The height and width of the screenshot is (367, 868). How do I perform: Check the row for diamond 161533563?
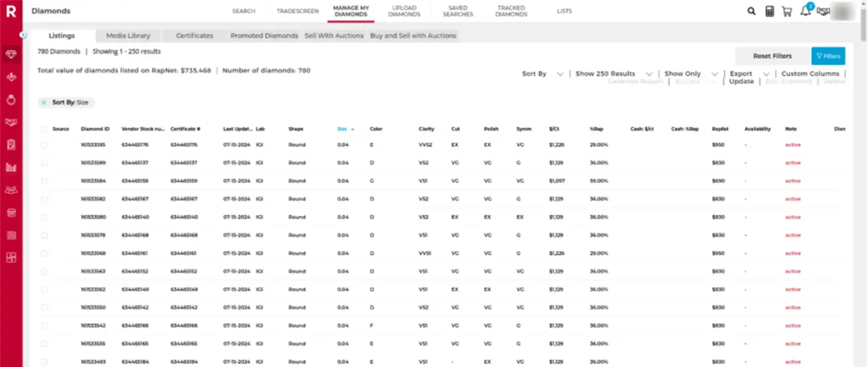coord(44,272)
